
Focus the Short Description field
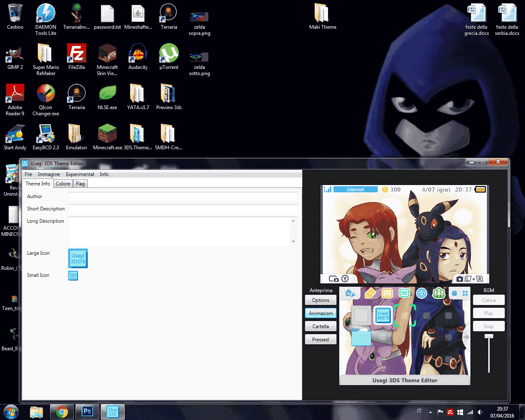[183, 209]
